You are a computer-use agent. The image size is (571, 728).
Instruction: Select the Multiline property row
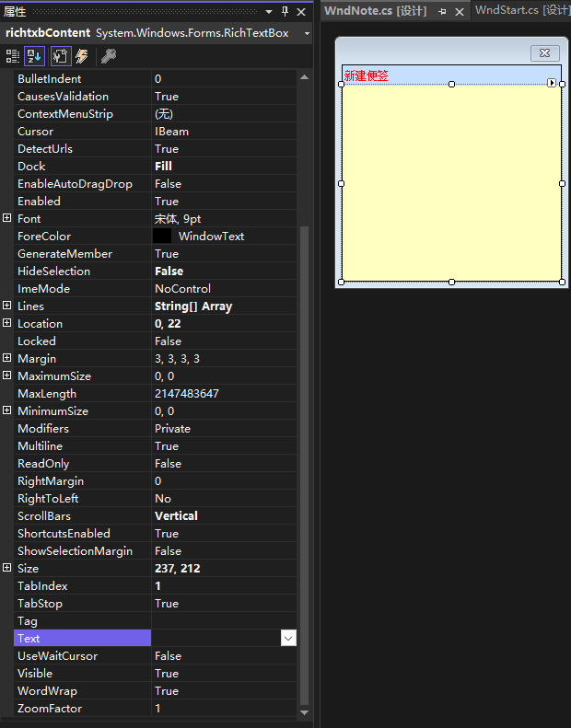41,446
